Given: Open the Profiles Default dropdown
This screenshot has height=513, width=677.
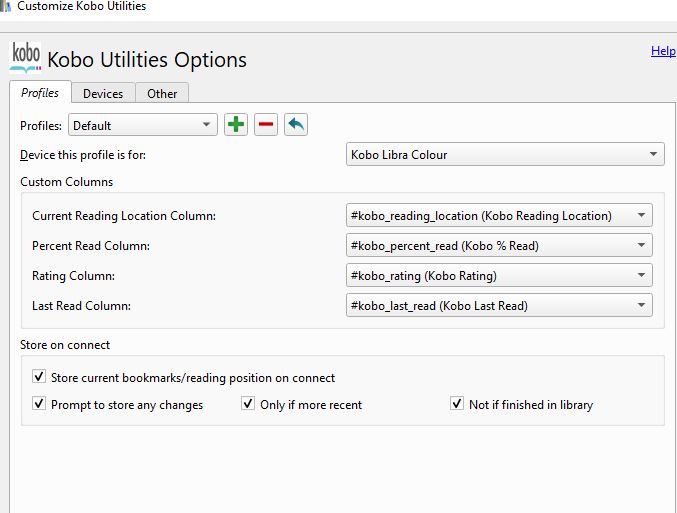Looking at the screenshot, I should point(142,125).
